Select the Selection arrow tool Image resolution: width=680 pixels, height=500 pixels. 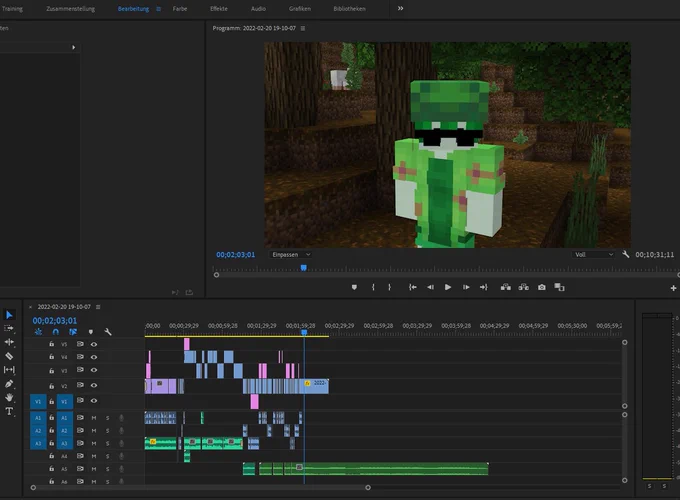tap(9, 315)
